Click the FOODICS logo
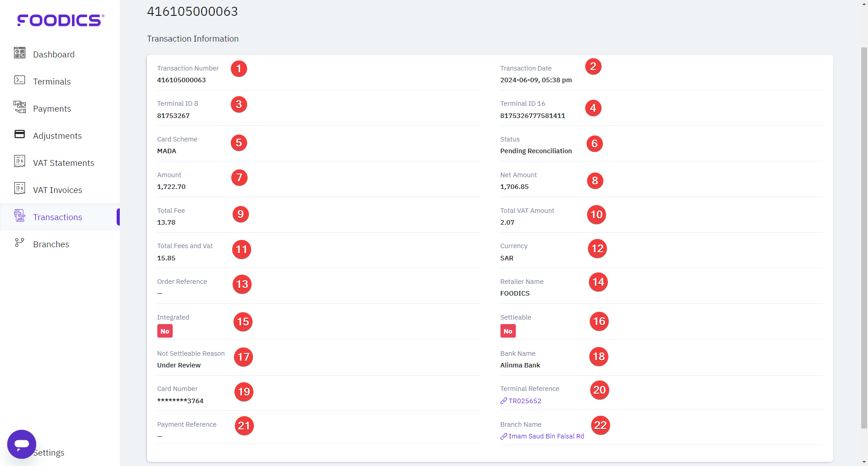 (60, 19)
